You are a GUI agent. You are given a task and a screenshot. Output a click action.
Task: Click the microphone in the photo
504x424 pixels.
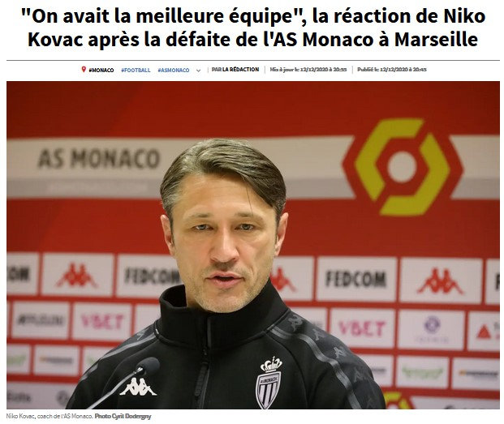(148, 367)
